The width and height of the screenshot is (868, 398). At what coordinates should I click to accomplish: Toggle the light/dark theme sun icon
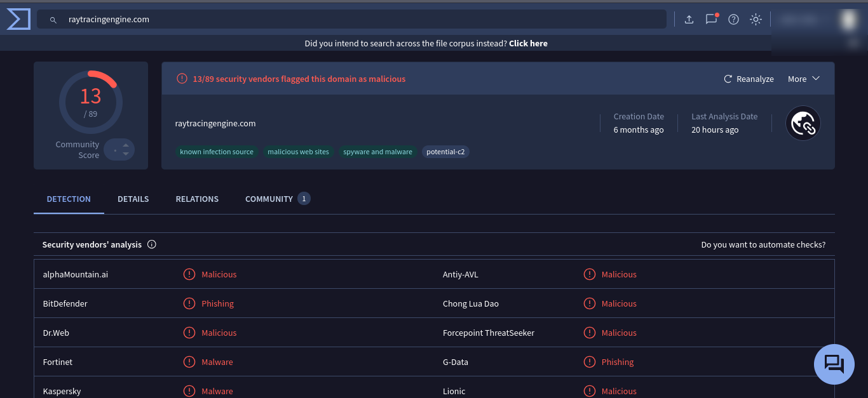tap(756, 20)
